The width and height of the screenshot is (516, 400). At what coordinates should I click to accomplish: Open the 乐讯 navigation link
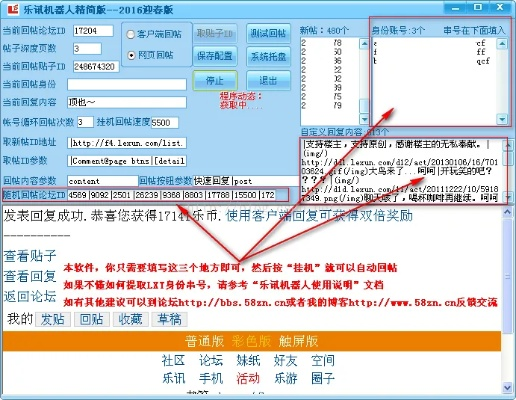pos(174,378)
